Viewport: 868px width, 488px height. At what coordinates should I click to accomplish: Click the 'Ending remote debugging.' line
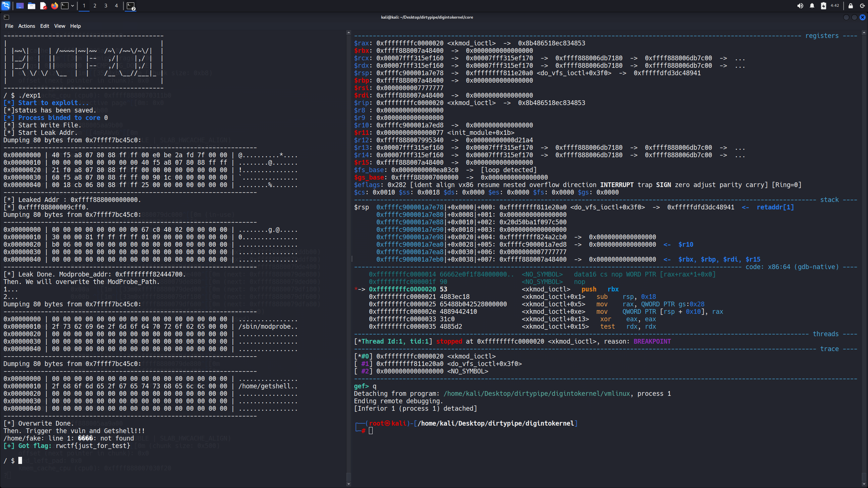399,401
